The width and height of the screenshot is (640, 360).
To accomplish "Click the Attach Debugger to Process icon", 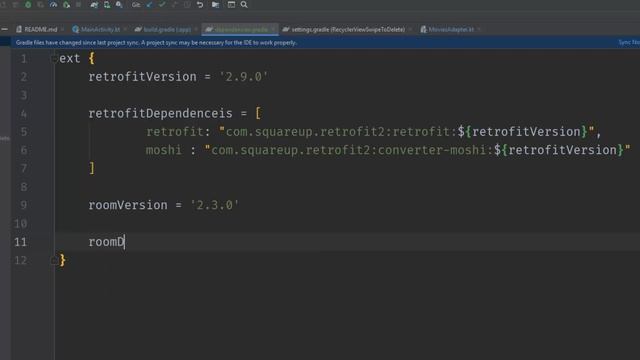I will (x=66, y=4).
